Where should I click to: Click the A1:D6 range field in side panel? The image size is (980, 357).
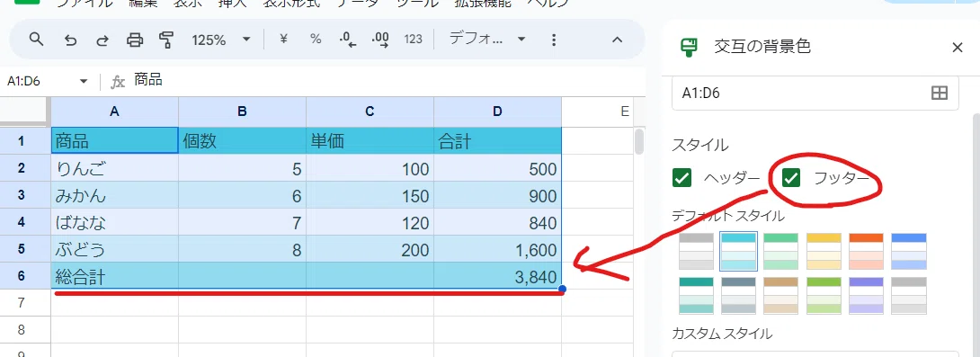click(815, 94)
